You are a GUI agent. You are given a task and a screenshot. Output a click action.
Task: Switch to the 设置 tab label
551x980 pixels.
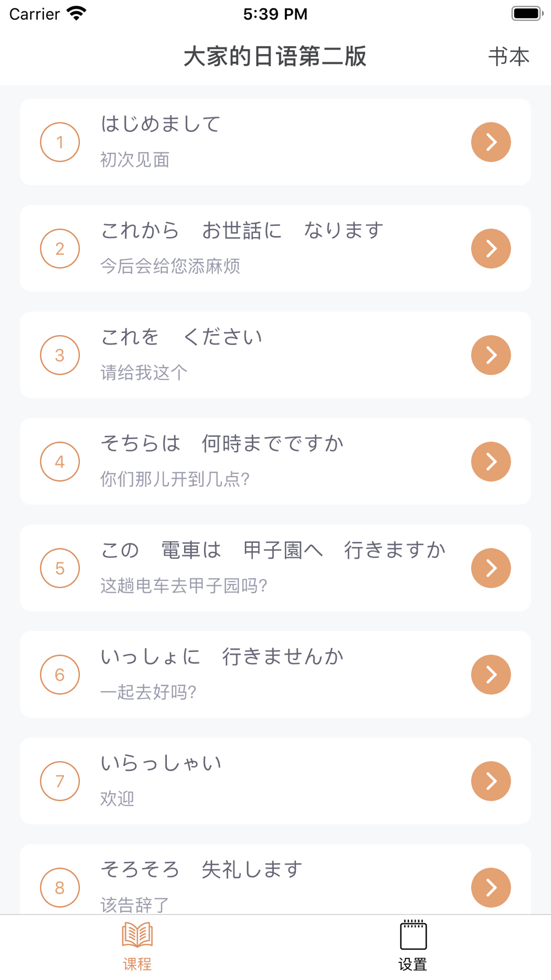point(413,964)
